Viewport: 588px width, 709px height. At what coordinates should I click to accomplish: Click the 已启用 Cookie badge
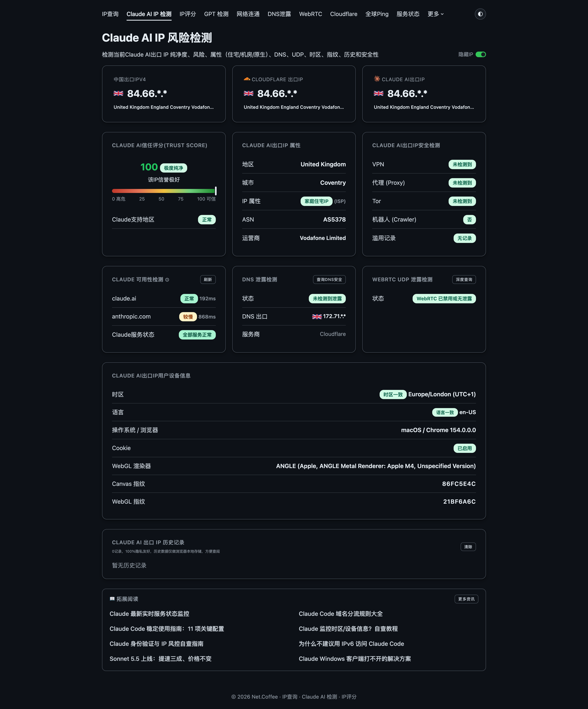(464, 448)
